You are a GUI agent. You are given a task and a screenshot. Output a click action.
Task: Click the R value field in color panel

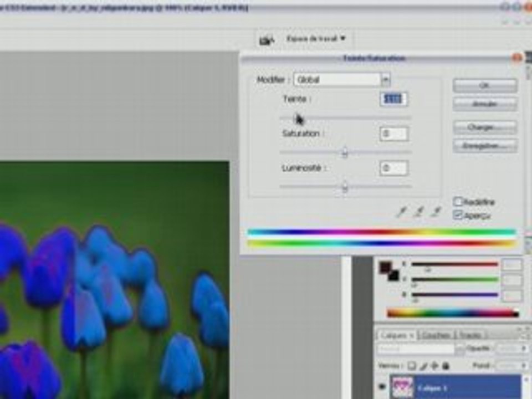pyautogui.click(x=511, y=265)
